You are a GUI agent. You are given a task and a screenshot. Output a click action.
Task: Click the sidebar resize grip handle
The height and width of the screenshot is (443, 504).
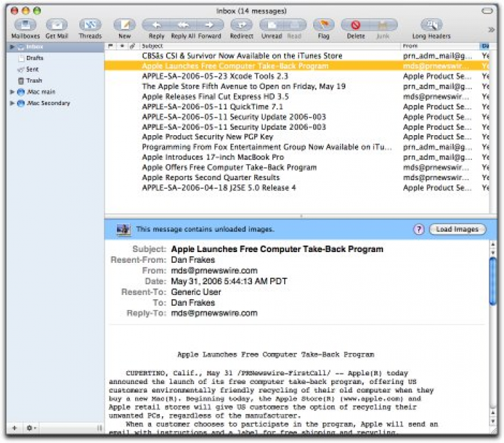[x=99, y=428]
